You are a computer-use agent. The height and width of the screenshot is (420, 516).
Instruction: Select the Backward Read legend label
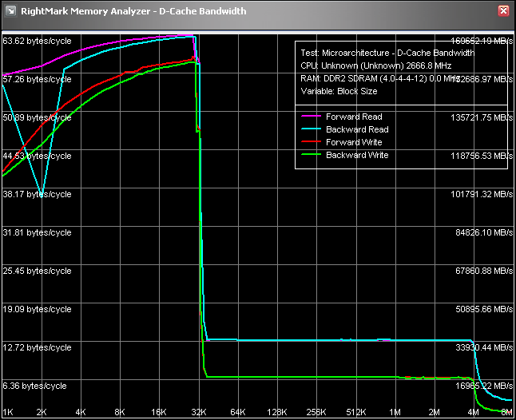[357, 129]
